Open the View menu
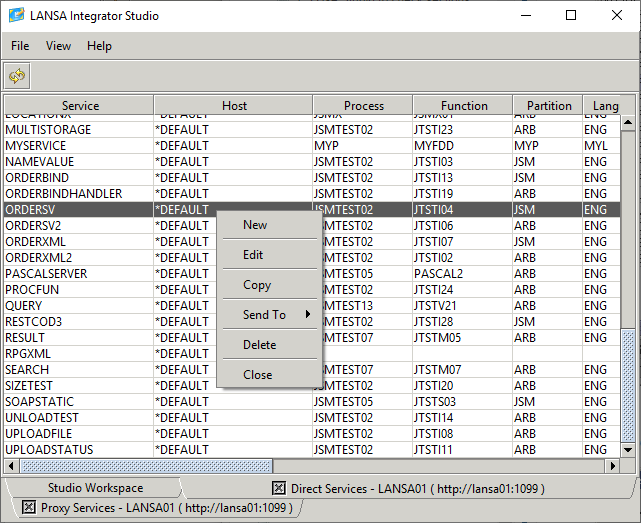This screenshot has width=641, height=523. pyautogui.click(x=58, y=46)
